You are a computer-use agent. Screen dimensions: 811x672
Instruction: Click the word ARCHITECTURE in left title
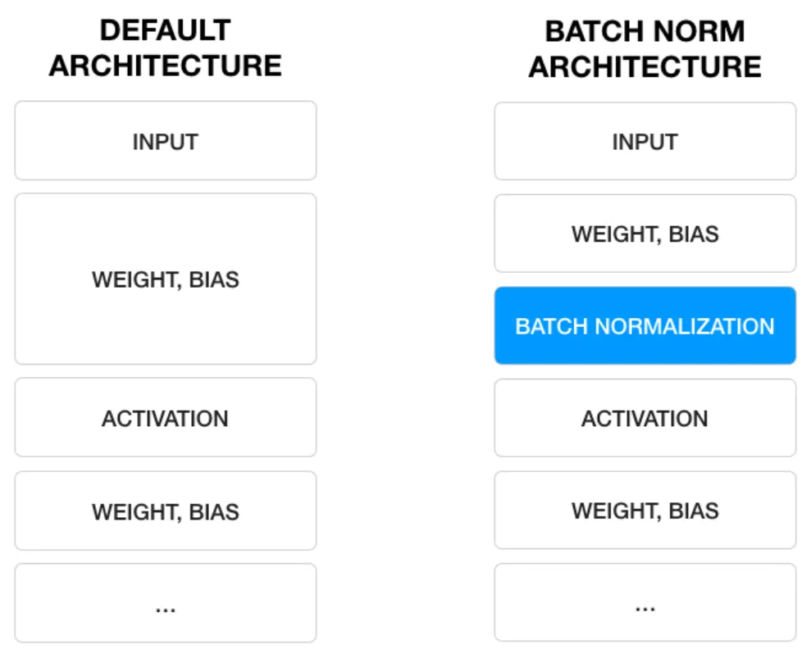click(166, 66)
